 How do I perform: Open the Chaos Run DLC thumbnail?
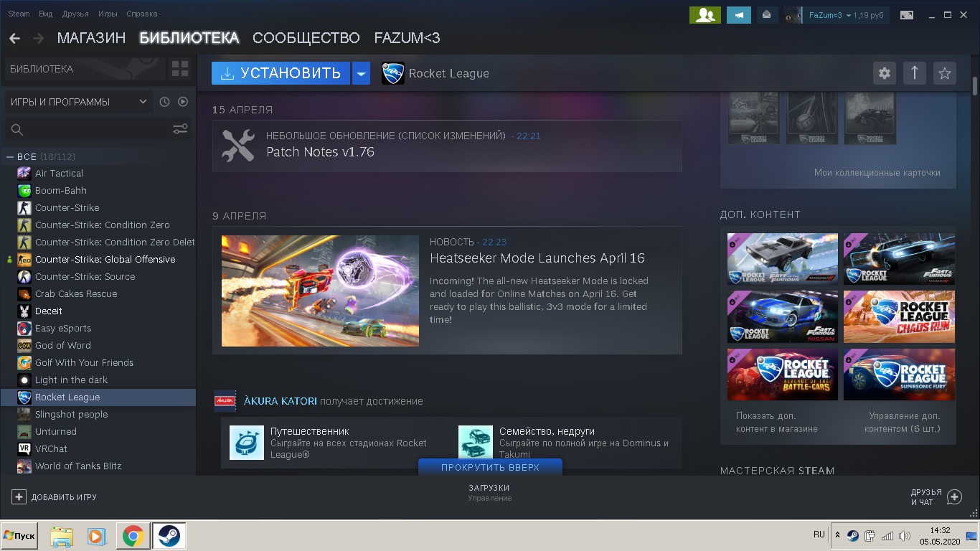tap(899, 317)
